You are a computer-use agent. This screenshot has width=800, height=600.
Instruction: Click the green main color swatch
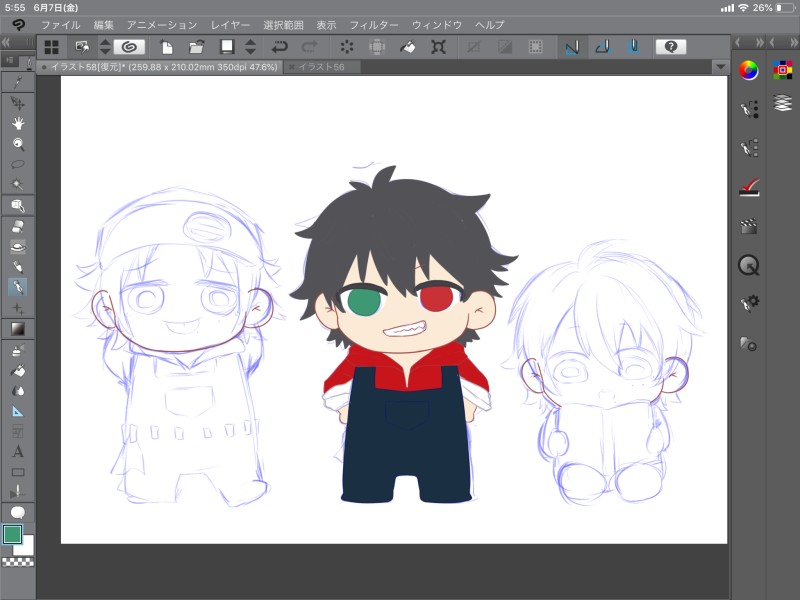[x=12, y=535]
